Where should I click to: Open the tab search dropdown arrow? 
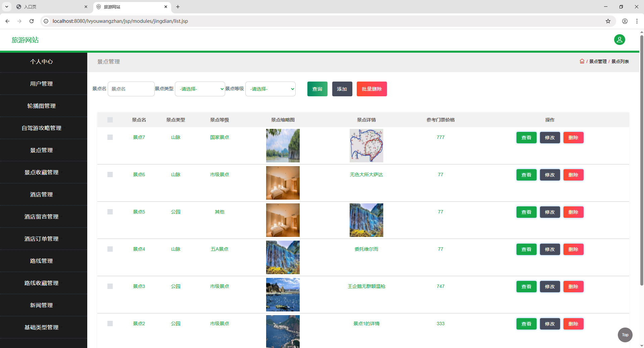coord(6,7)
